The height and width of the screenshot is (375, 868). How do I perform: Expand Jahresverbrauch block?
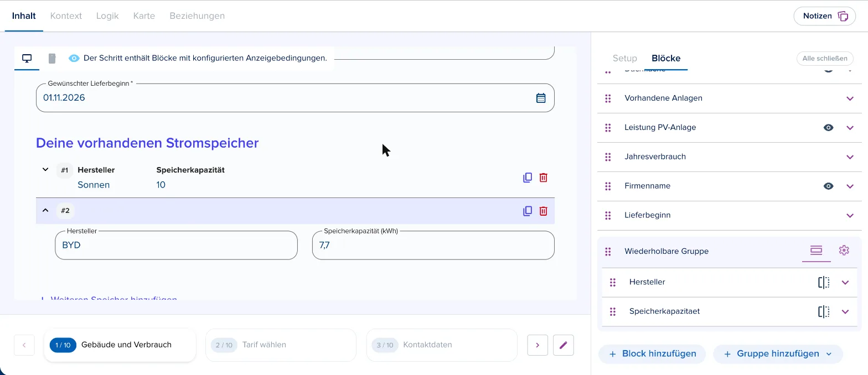[850, 157]
